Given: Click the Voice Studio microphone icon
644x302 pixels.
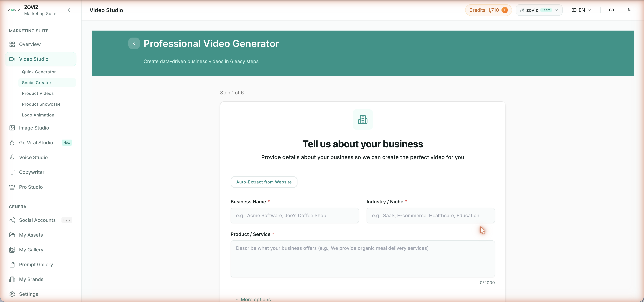Looking at the screenshot, I should tap(12, 157).
